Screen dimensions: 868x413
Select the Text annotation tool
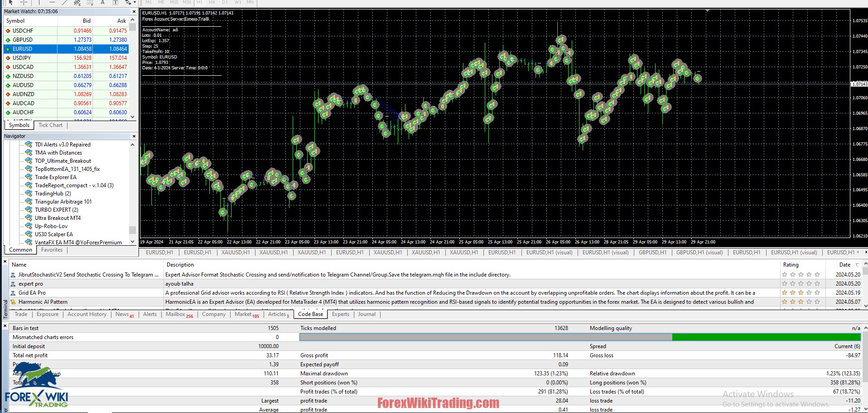[x=103, y=3]
